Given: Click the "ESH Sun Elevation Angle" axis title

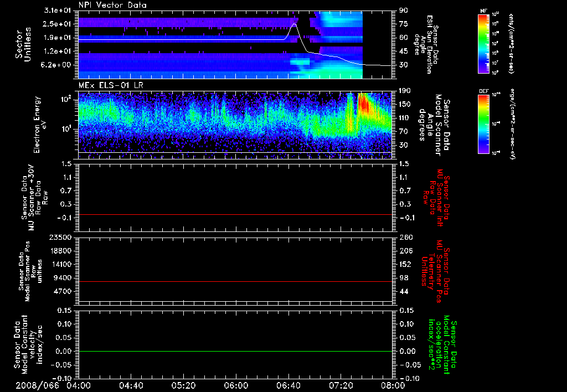Looking at the screenshot, I should [426, 44].
